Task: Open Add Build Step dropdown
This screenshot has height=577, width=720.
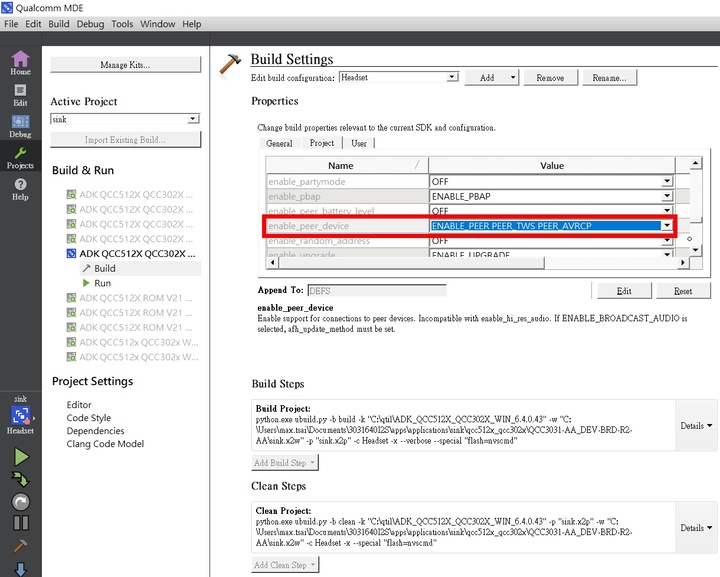Action: 285,463
